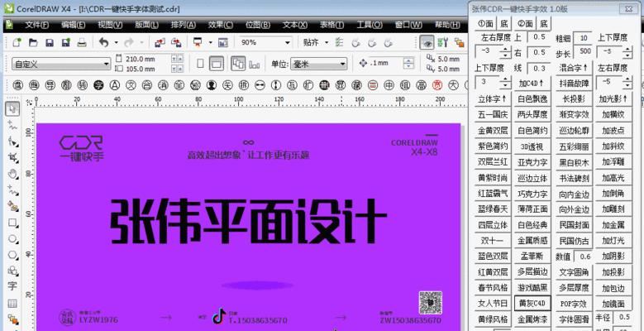Select the Ellipse tool

(x=12, y=238)
